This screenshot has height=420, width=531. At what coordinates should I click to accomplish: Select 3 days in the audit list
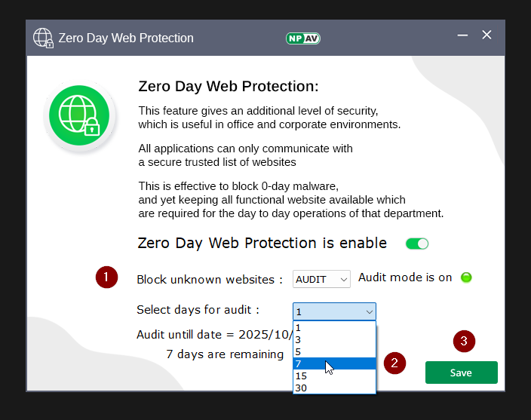coord(333,340)
